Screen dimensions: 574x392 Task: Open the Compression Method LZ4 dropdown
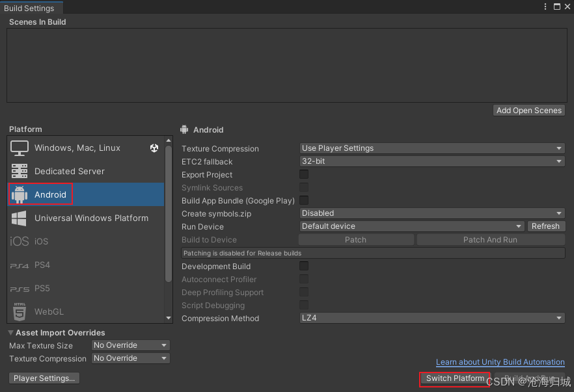pyautogui.click(x=432, y=318)
